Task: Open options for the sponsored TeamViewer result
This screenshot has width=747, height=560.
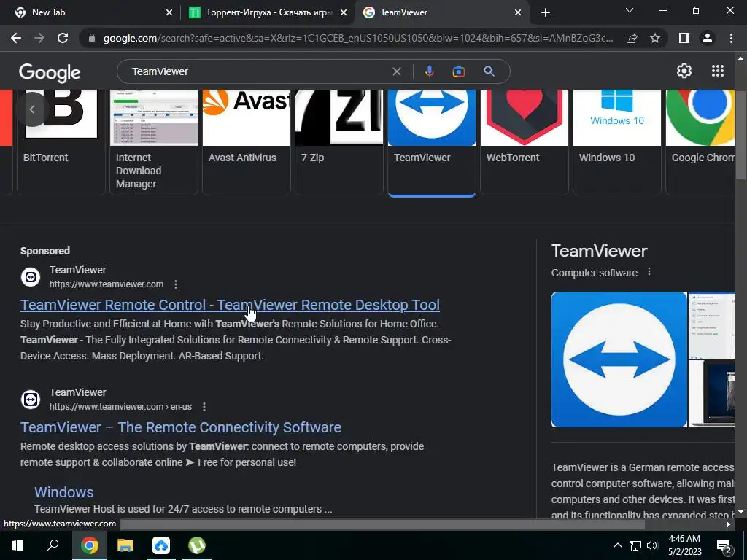Action: (176, 284)
